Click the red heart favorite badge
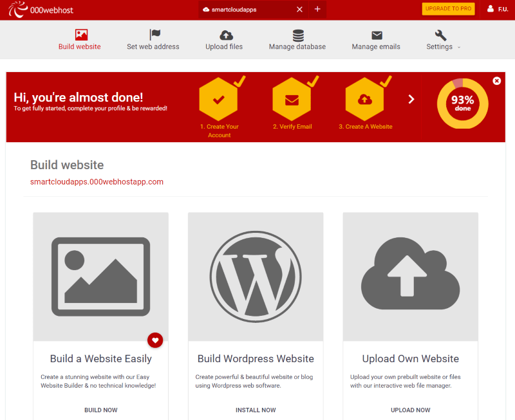Screen dimensions: 515x420 pyautogui.click(x=155, y=340)
